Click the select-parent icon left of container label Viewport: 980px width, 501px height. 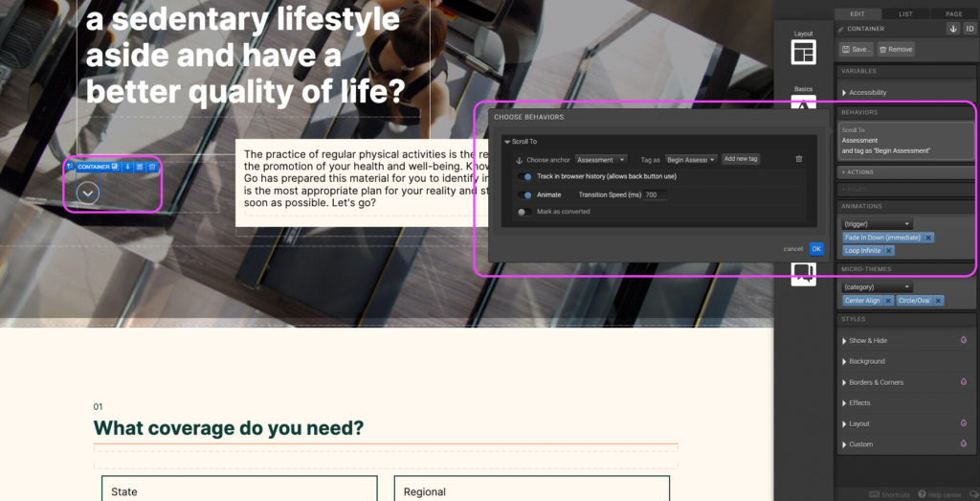tap(70, 167)
